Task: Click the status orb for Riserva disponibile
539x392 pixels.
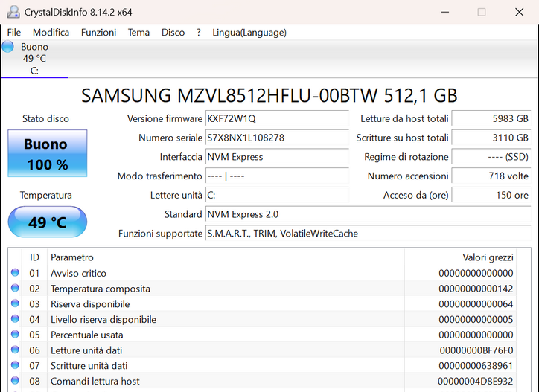Action: 15,303
